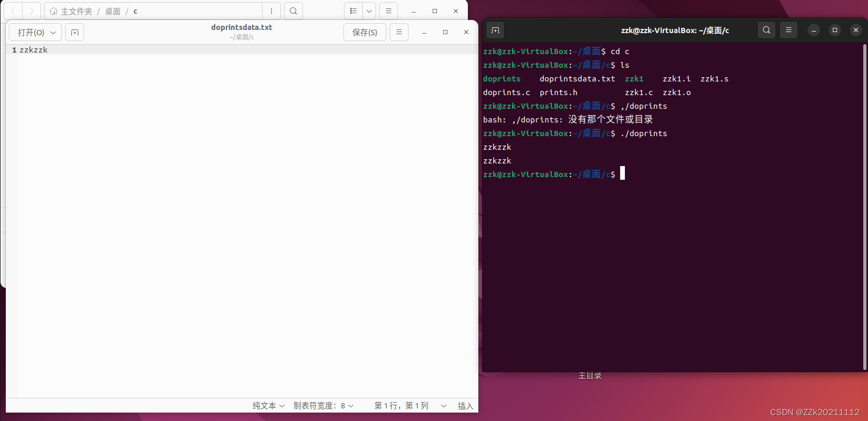Viewport: 868px width, 421px height.
Task: Create new document tab in text editor
Action: click(x=75, y=33)
